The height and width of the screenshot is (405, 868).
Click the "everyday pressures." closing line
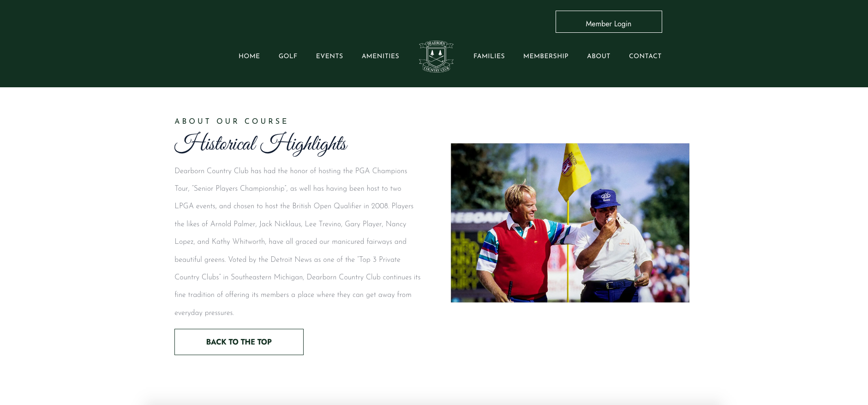tap(204, 313)
